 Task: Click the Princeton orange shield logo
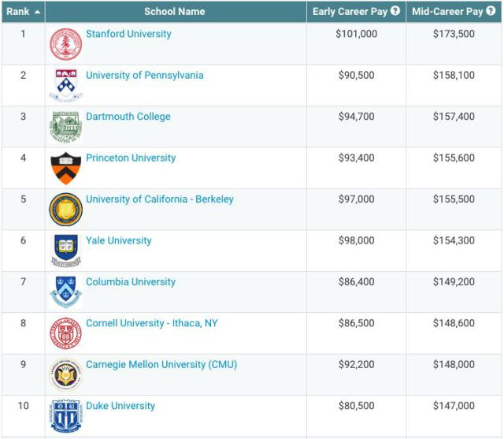click(66, 168)
